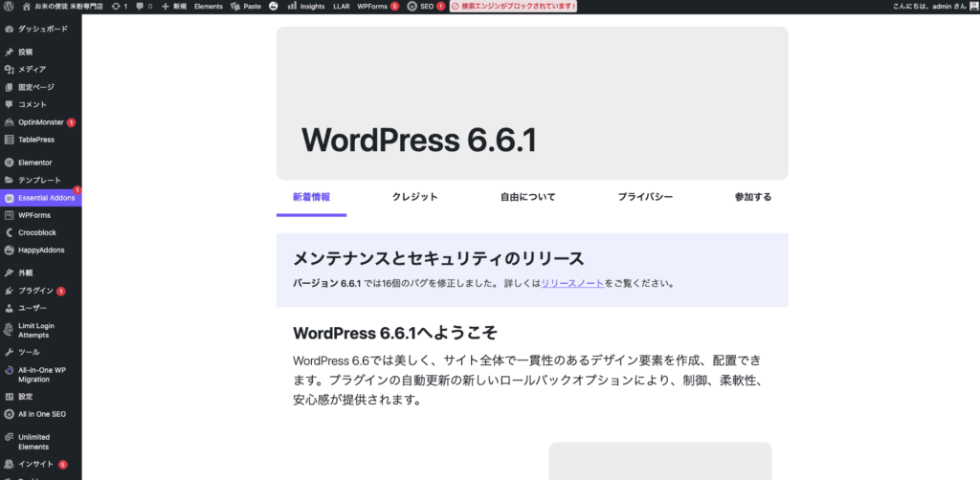Click the round face icon in admin bar
The image size is (980, 480).
[274, 7]
